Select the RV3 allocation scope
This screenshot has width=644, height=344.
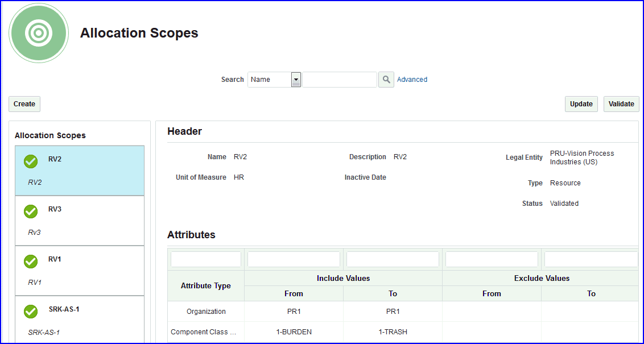[80, 221]
